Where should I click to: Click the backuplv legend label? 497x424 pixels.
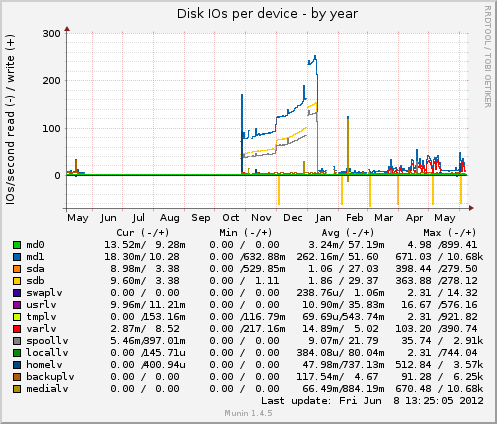[x=50, y=377]
